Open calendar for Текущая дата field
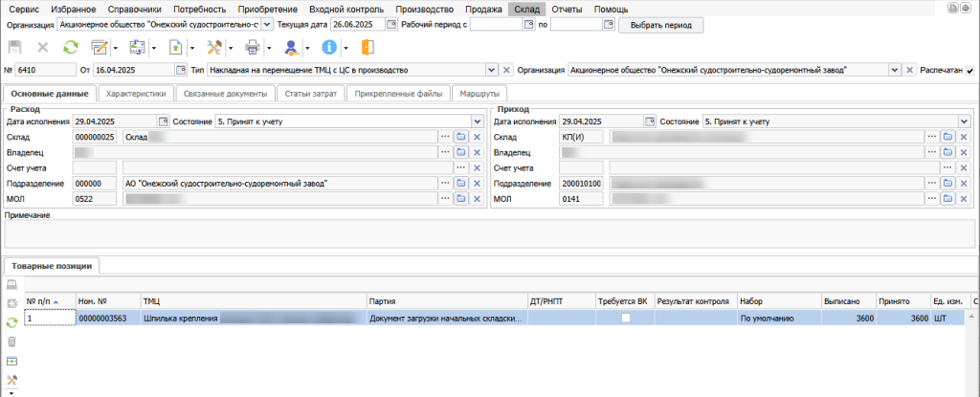Image resolution: width=980 pixels, height=397 pixels. click(391, 25)
